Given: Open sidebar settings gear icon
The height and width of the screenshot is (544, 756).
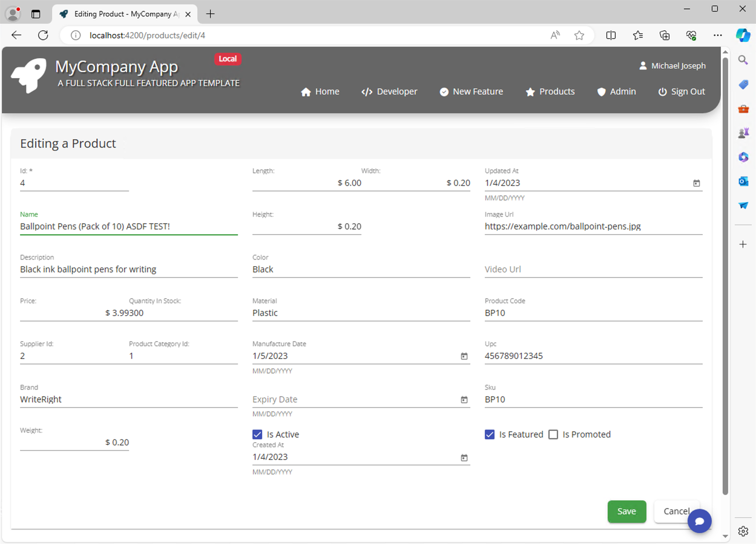Looking at the screenshot, I should [x=743, y=531].
